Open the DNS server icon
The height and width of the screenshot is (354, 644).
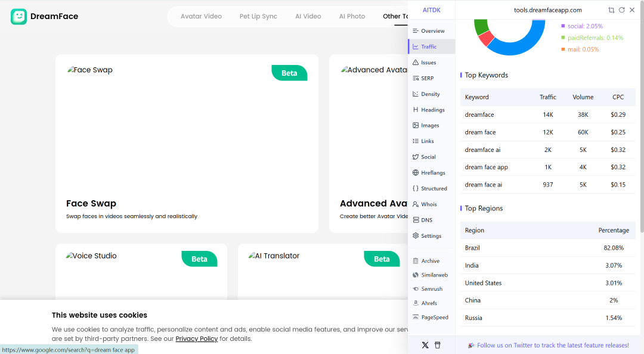pyautogui.click(x=416, y=220)
